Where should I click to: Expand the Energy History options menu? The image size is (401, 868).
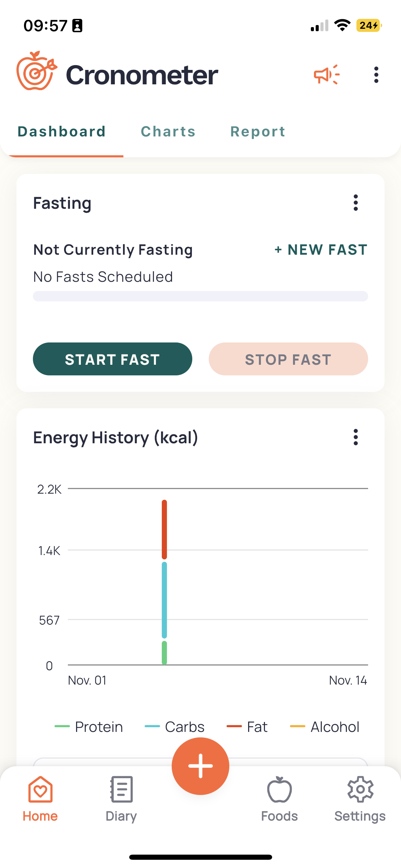356,437
